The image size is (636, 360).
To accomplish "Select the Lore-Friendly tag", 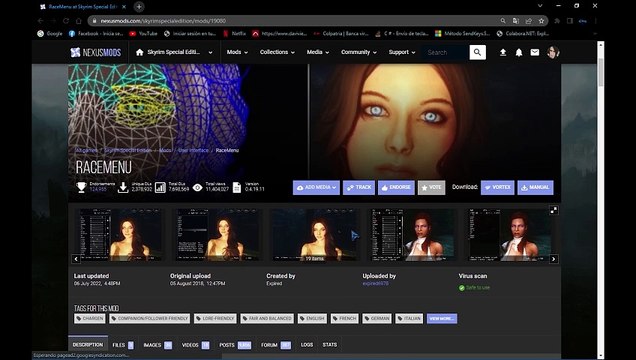I will [x=215, y=319].
